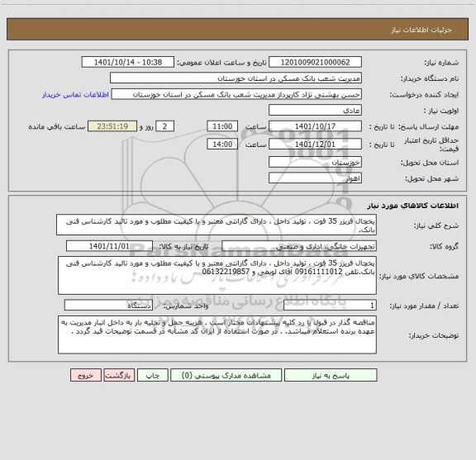
Task: Click the واحد شمارش field دستگاه
Action: tap(108, 306)
